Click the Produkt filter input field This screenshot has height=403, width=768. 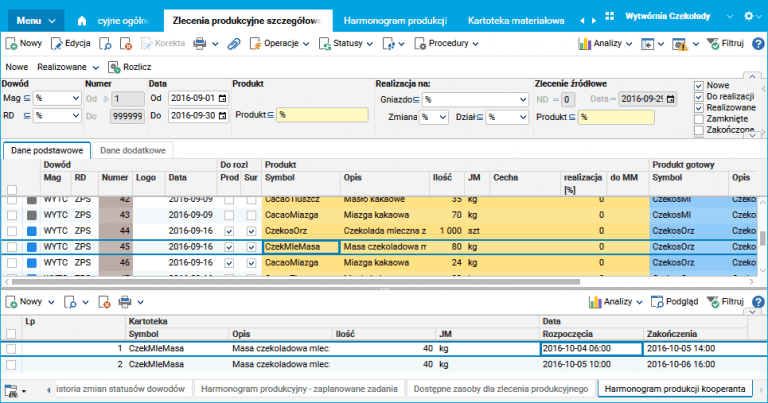tap(322, 115)
